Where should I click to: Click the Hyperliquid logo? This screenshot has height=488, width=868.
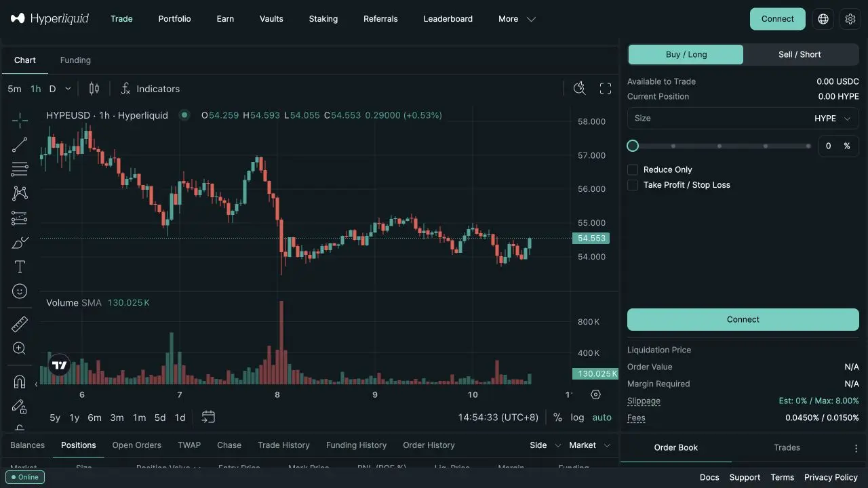50,19
